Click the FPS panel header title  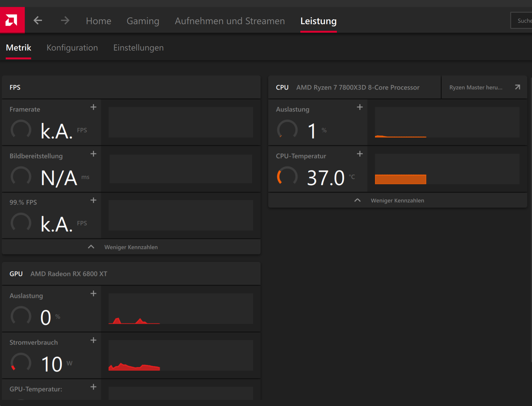pyautogui.click(x=15, y=87)
